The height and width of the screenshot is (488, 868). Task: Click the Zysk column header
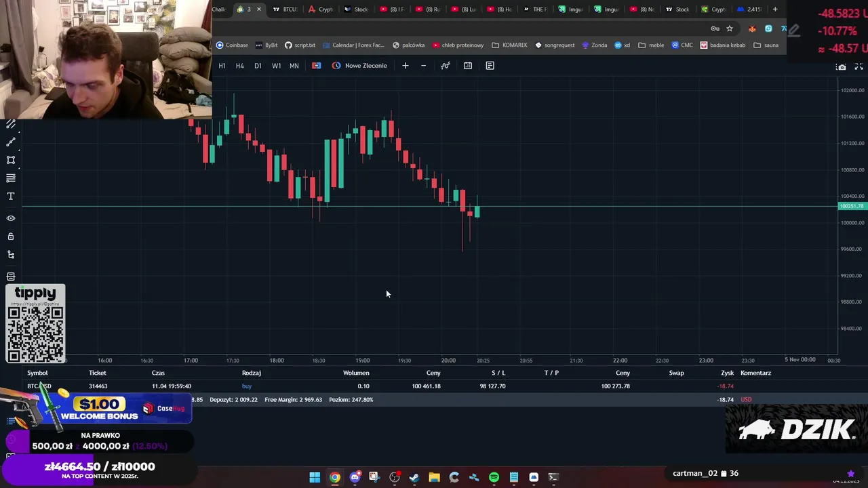(x=727, y=373)
